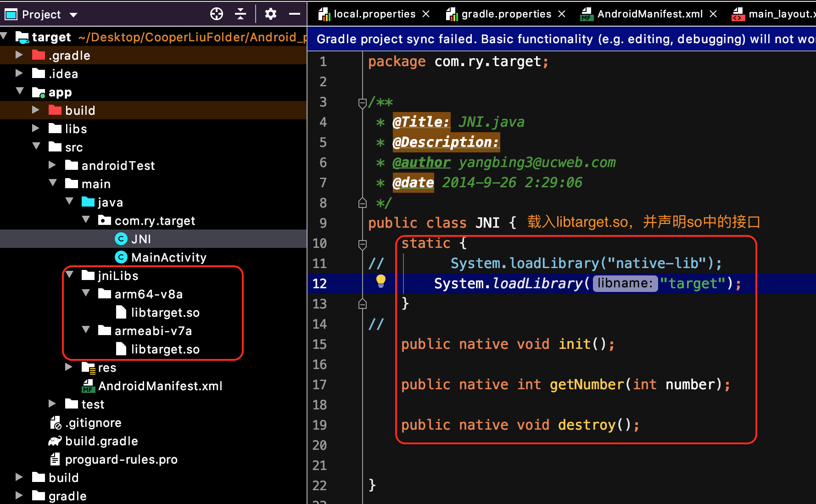This screenshot has height=504, width=816.
Task: Select build.gradle in app module
Action: pos(101,441)
